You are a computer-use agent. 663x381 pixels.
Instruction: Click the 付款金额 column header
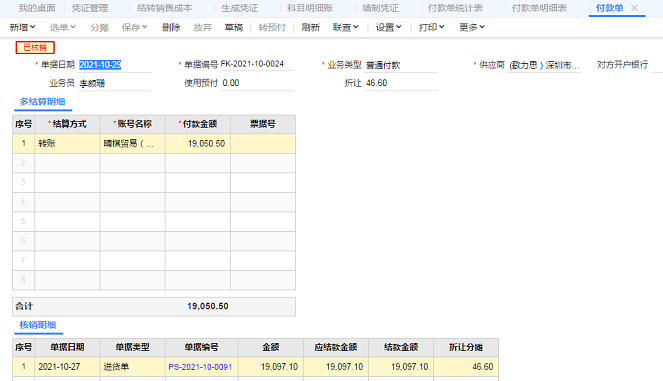point(198,124)
